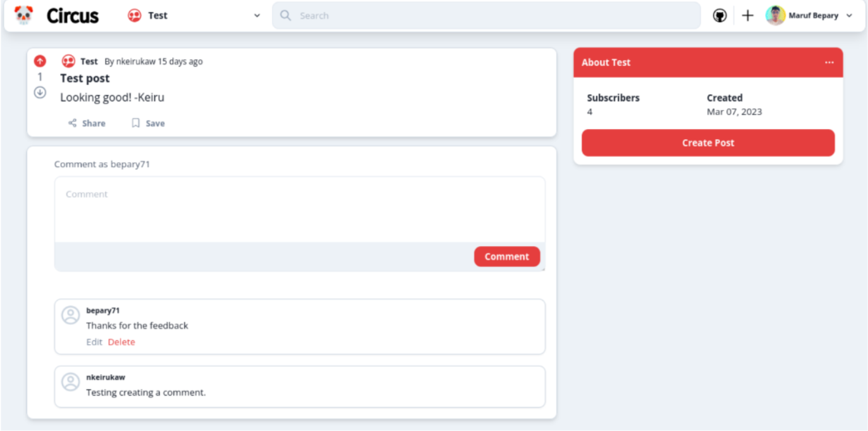Viewport: 868px width, 431px height.
Task: Click the plus icon to create
Action: point(747,16)
